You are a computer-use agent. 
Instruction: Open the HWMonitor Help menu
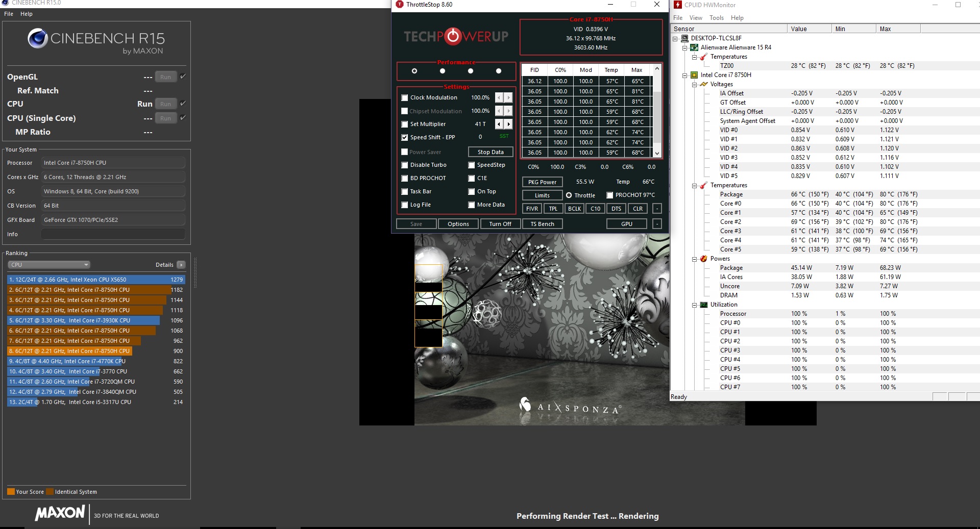pos(737,18)
